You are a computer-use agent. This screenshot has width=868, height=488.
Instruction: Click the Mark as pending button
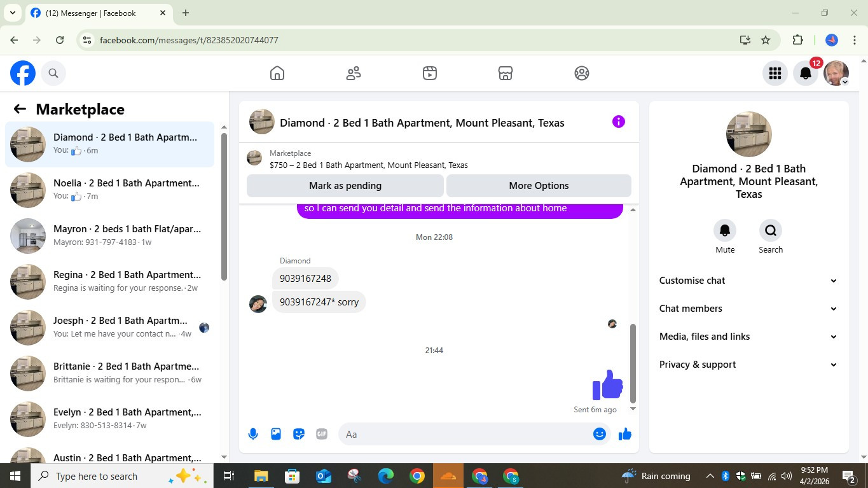[x=345, y=186]
